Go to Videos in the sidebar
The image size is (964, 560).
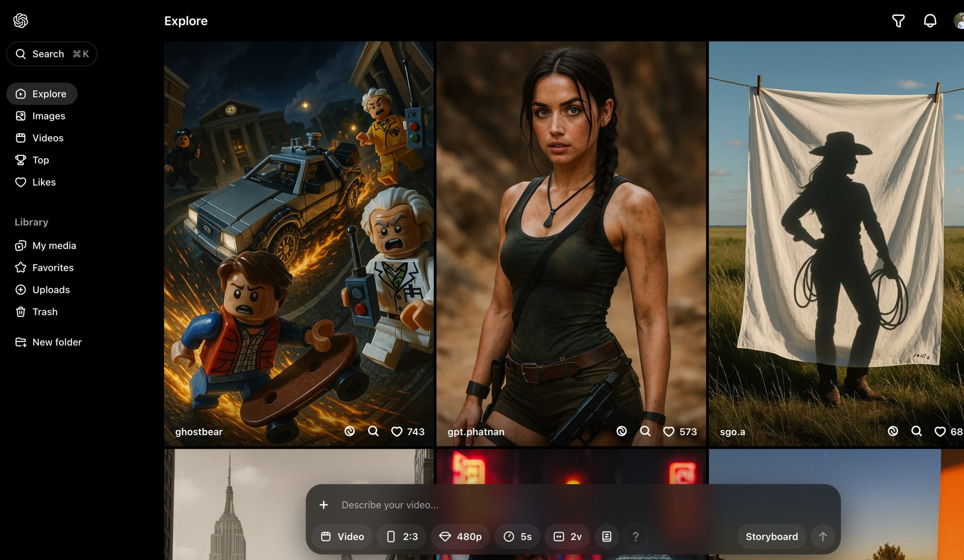[47, 138]
